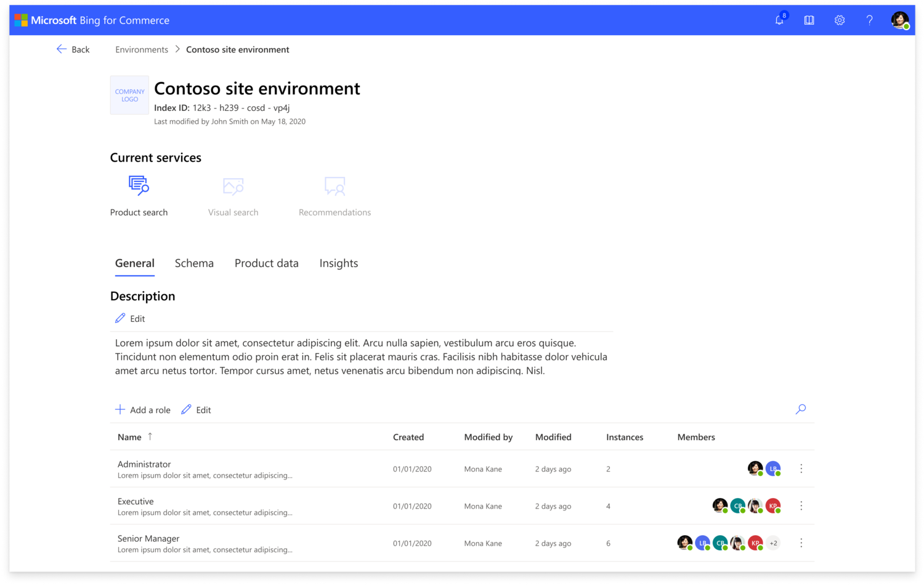
Task: Click the search magnifier above roles table
Action: click(x=800, y=409)
